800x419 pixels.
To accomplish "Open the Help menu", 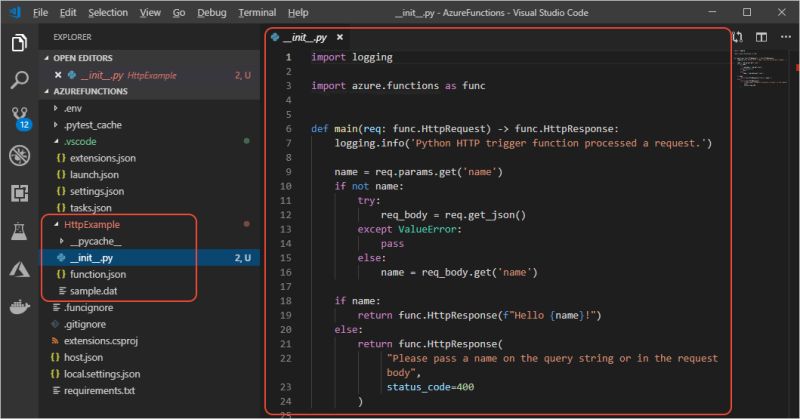I will tap(298, 13).
